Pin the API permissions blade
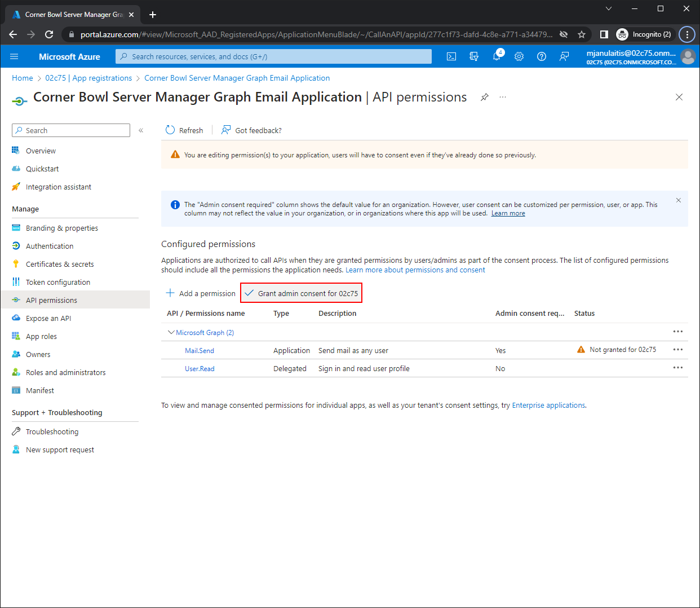The image size is (700, 608). (x=484, y=98)
